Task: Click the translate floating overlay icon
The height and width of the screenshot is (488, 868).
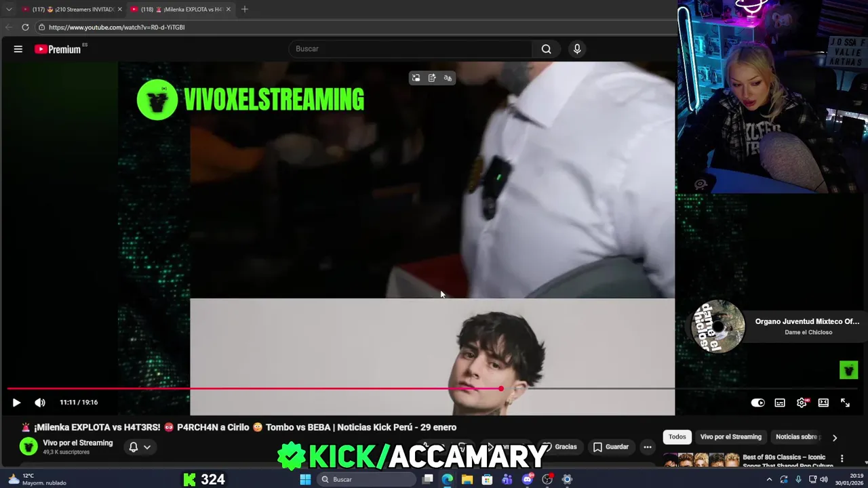Action: coord(448,78)
